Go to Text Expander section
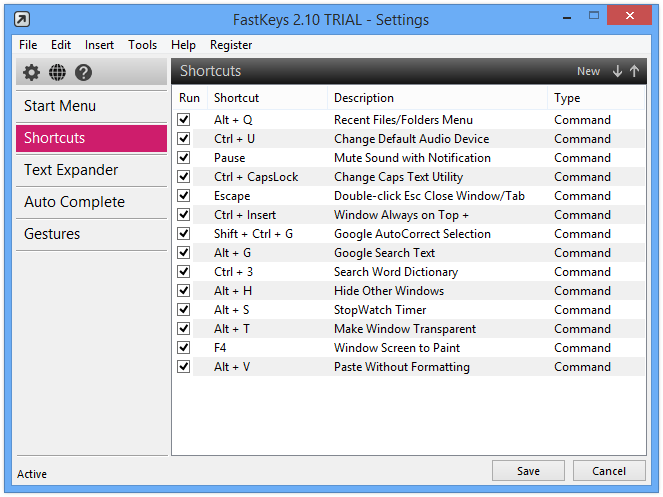The image size is (663, 497). (x=91, y=170)
